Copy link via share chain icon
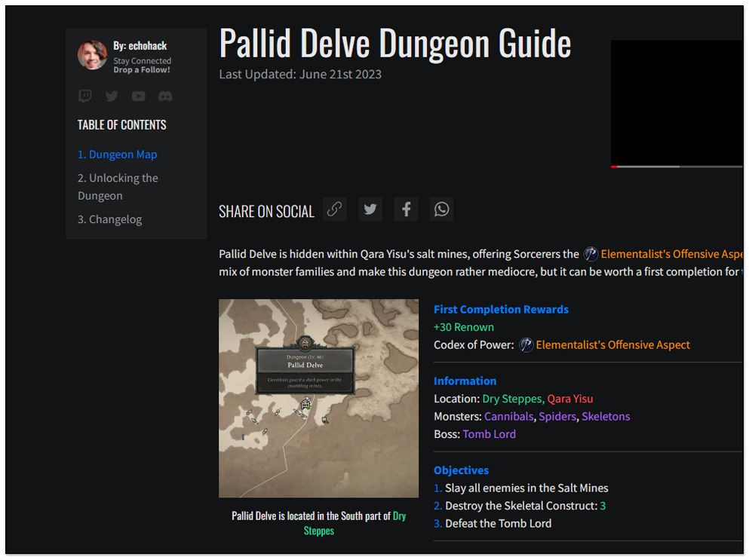The height and width of the screenshot is (560, 749). point(334,209)
